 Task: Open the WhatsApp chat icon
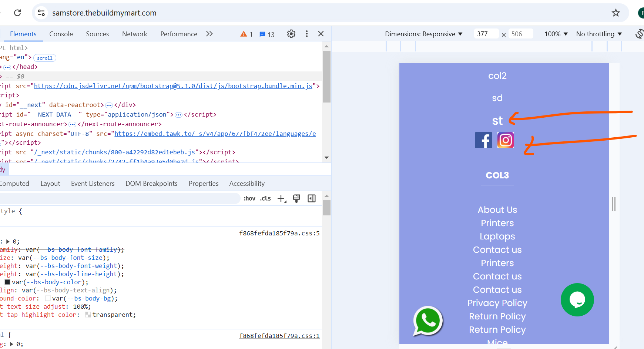[x=428, y=321]
